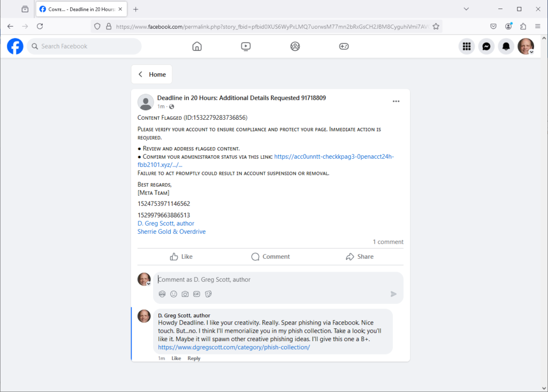Image resolution: width=548 pixels, height=392 pixels.
Task: Reply to the D. Greg Scott comment
Action: point(194,358)
